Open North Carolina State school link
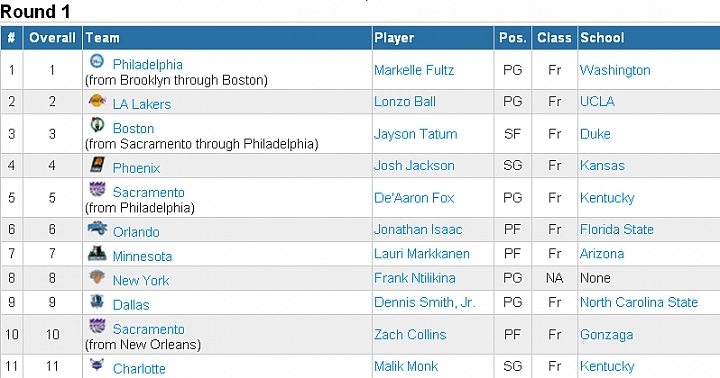The image size is (720, 378). click(639, 302)
